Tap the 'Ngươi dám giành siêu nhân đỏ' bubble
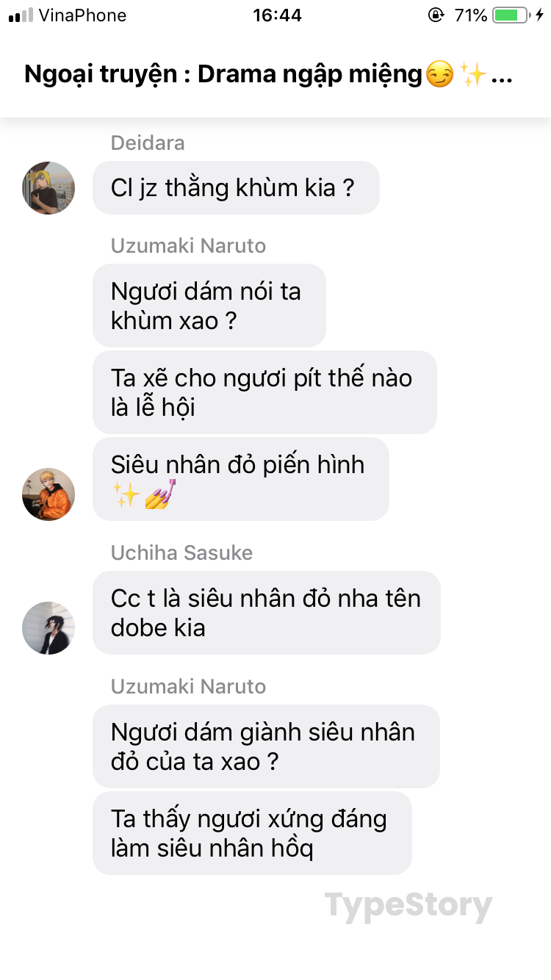551x980 pixels. point(266,746)
